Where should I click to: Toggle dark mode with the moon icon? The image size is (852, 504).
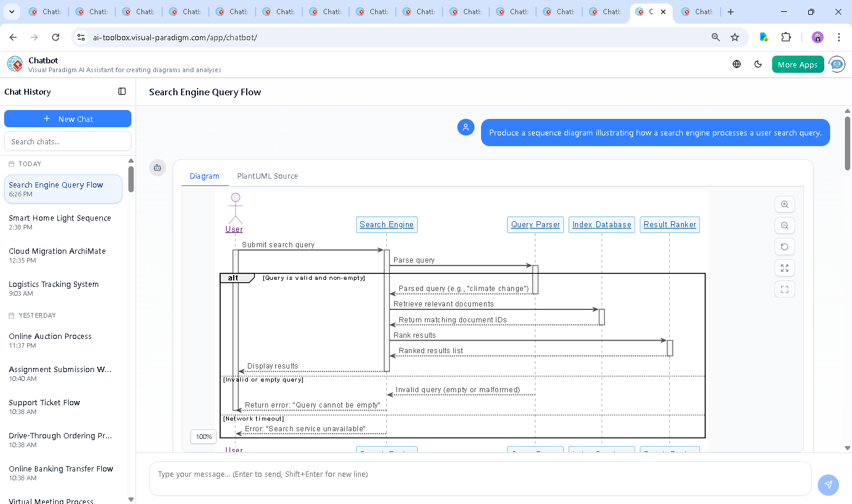click(758, 64)
